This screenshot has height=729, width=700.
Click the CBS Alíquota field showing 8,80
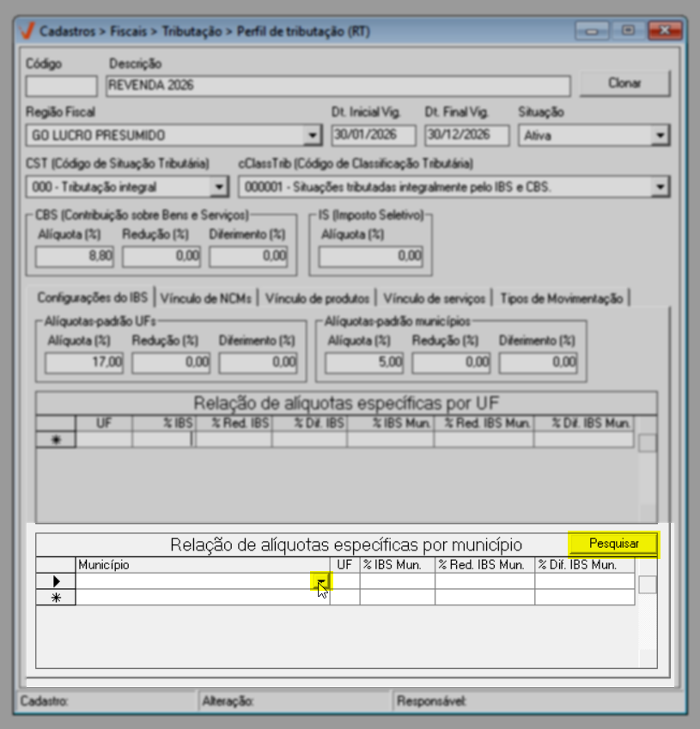pyautogui.click(x=75, y=257)
